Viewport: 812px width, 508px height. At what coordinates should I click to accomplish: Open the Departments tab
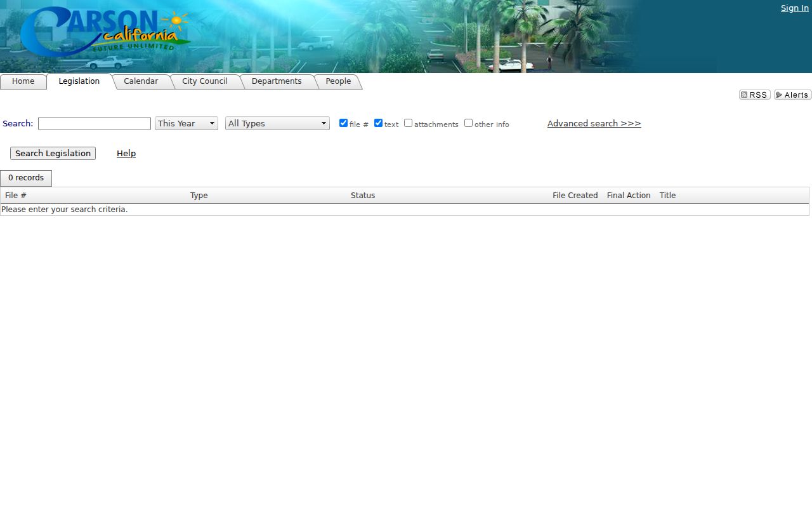click(277, 81)
